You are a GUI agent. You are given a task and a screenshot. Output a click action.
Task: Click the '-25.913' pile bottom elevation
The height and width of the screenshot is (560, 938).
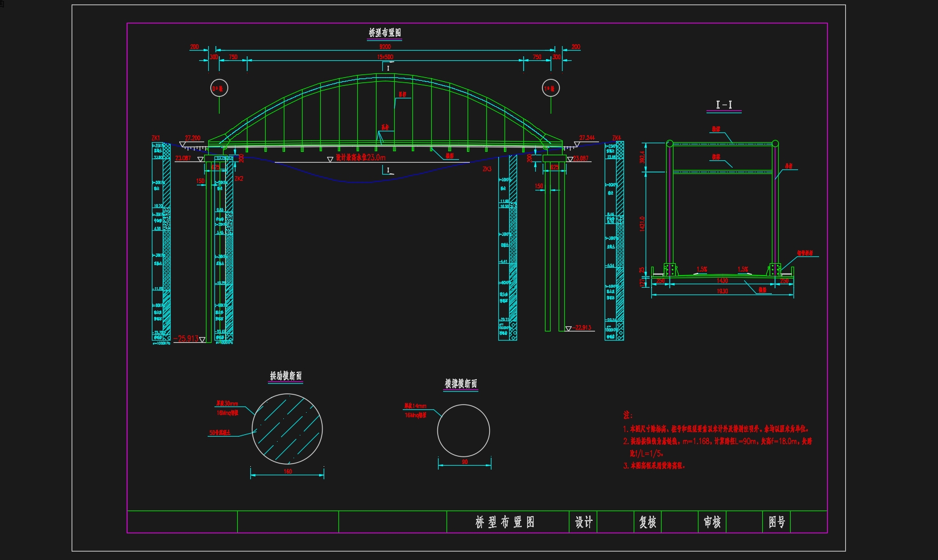pos(187,339)
